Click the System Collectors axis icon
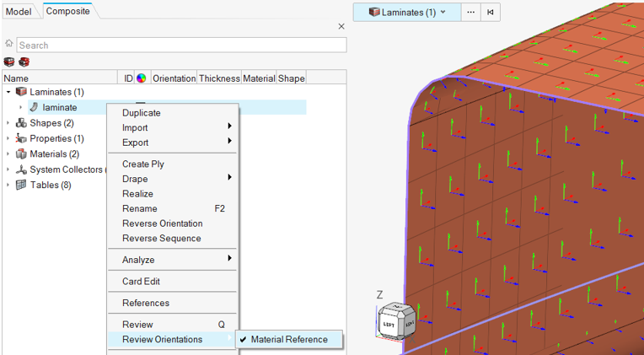Viewport: 644px width, 355px height. (21, 169)
